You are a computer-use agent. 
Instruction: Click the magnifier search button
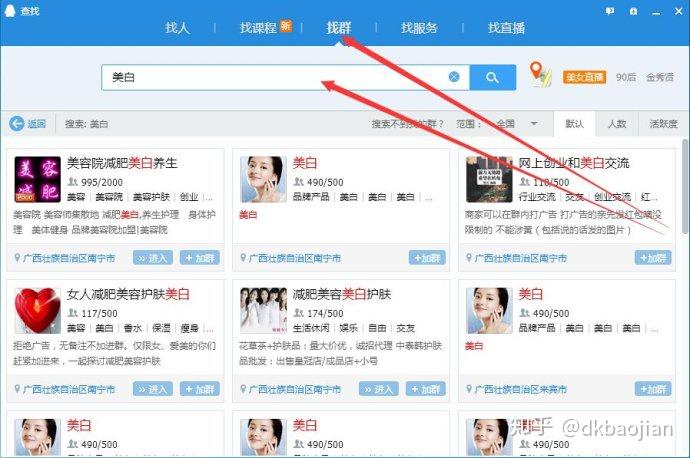pos(491,77)
